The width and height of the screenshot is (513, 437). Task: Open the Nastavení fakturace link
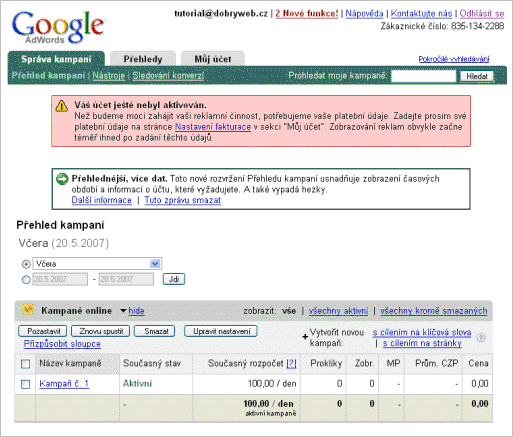tap(213, 127)
